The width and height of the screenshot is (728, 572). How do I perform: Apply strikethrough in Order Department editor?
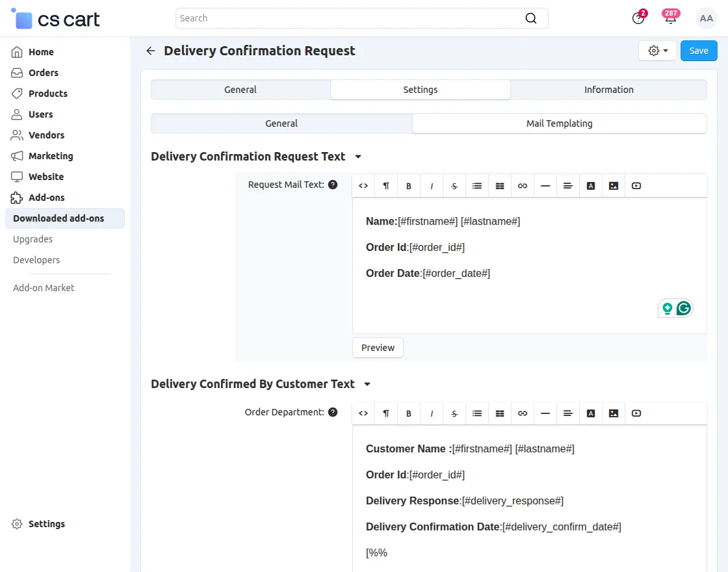454,413
